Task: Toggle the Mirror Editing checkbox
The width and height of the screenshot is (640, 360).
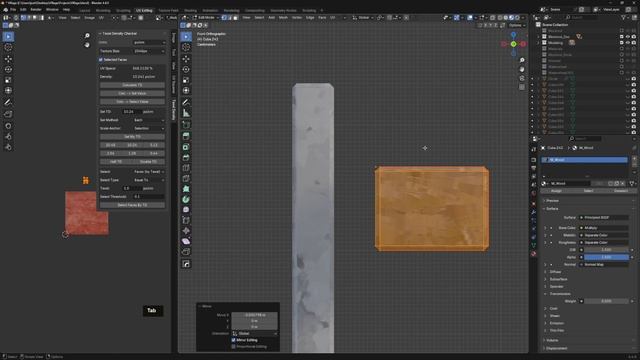Action: pyautogui.click(x=233, y=340)
